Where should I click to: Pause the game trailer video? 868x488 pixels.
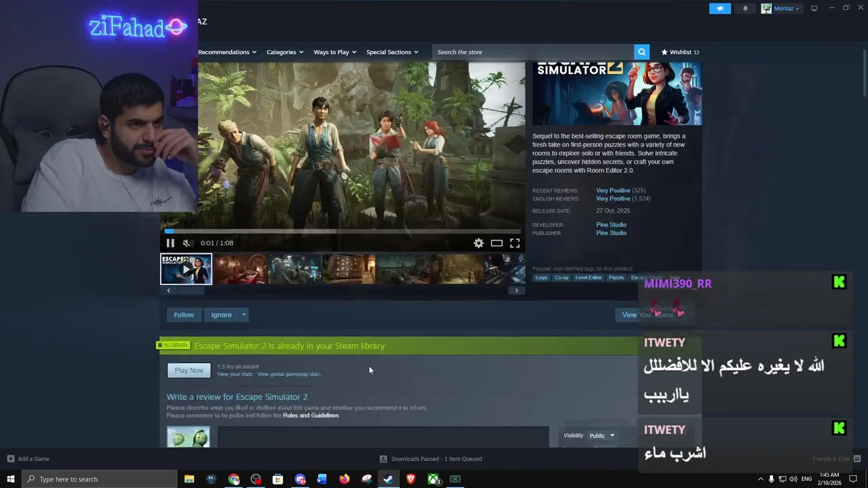[x=170, y=243]
